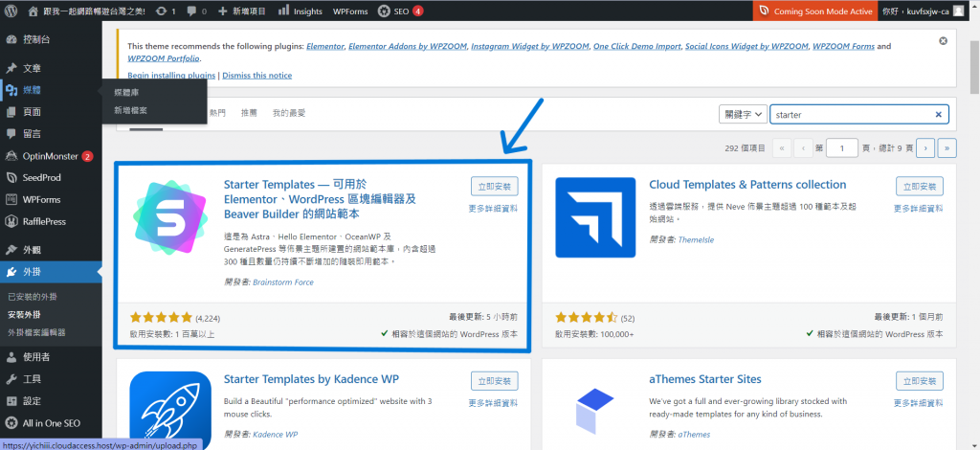Dismiss the plugin recommendation notice with X
The image size is (980, 450).
(x=943, y=40)
